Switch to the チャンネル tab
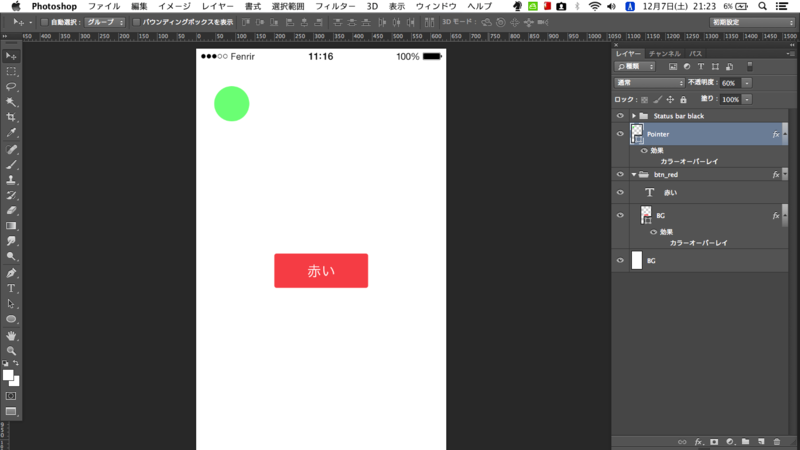The image size is (800, 450). [x=664, y=54]
